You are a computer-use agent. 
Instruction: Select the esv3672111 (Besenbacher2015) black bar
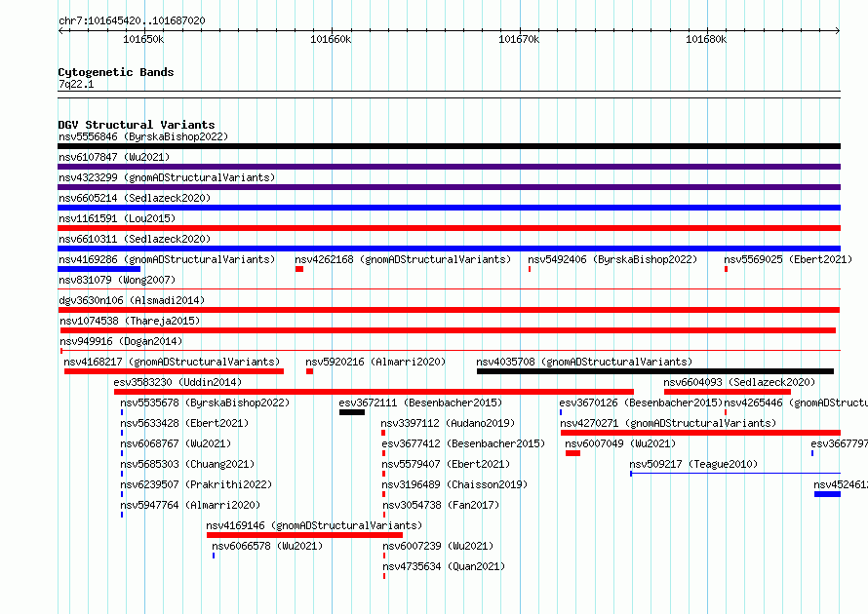(x=352, y=412)
